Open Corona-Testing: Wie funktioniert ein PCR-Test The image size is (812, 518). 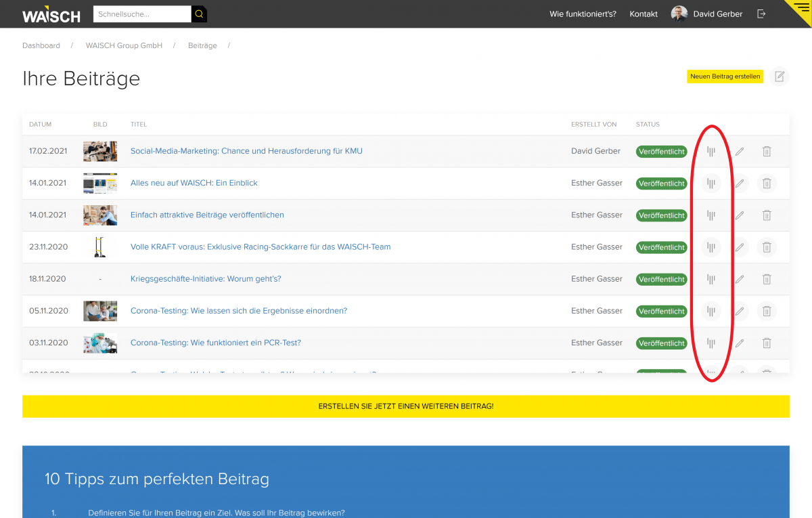pos(216,343)
